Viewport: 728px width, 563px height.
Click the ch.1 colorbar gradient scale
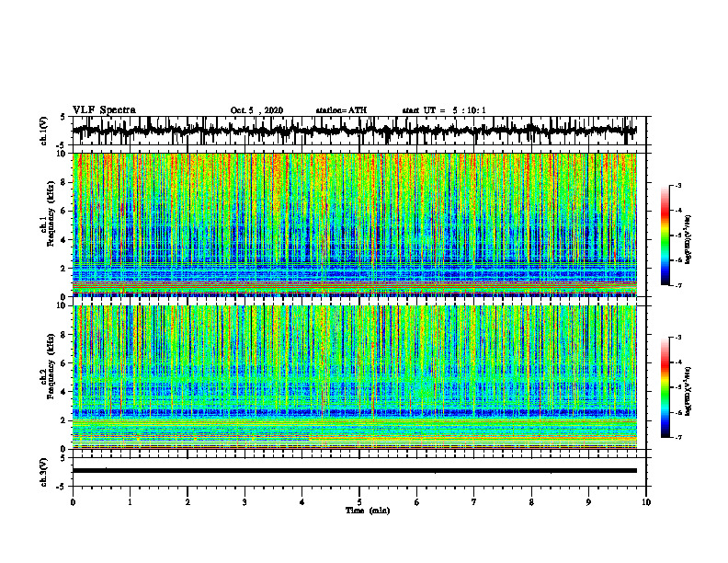pyautogui.click(x=665, y=236)
